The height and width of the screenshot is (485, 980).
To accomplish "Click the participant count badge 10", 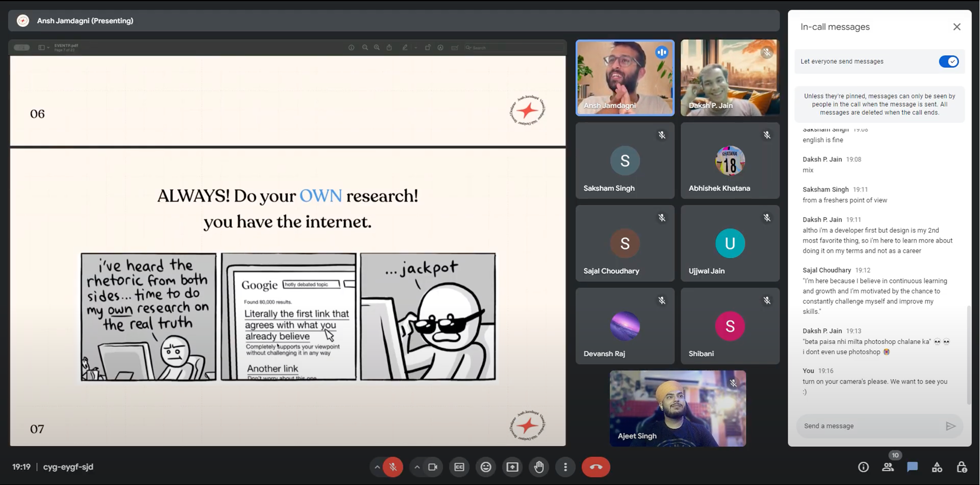I will coord(895,455).
